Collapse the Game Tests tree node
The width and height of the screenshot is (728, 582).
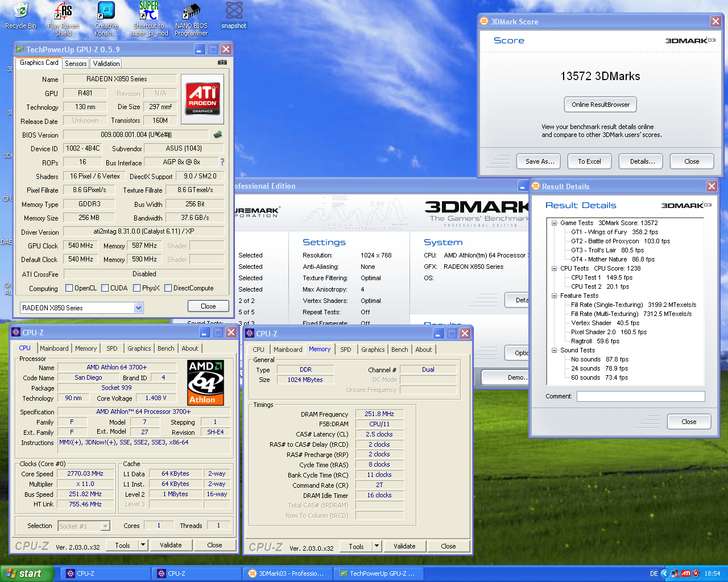coord(554,223)
